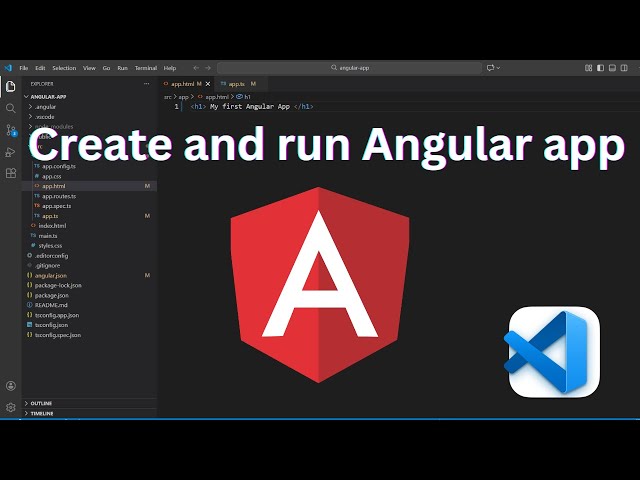Click the app folder breadcrumb
This screenshot has width=640, height=480.
[183, 97]
